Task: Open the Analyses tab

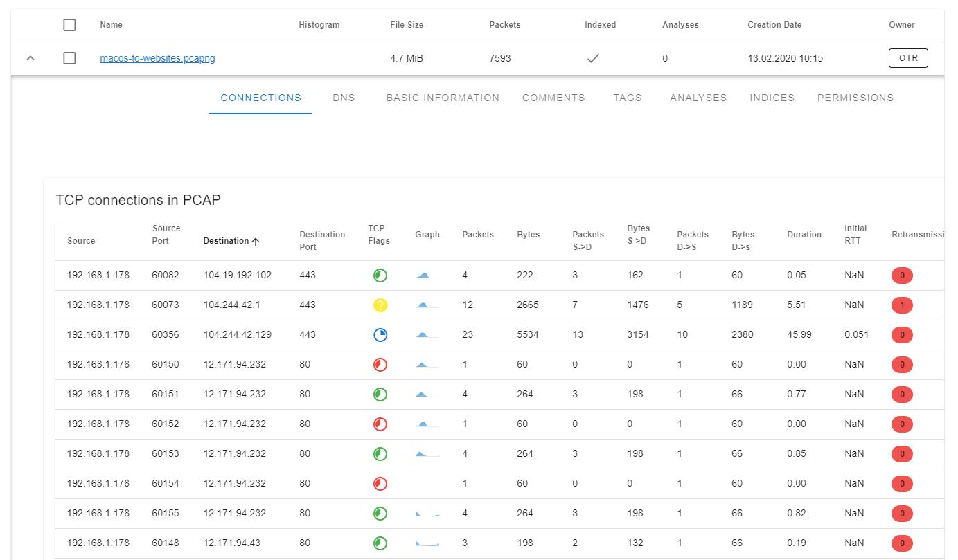Action: pyautogui.click(x=698, y=98)
